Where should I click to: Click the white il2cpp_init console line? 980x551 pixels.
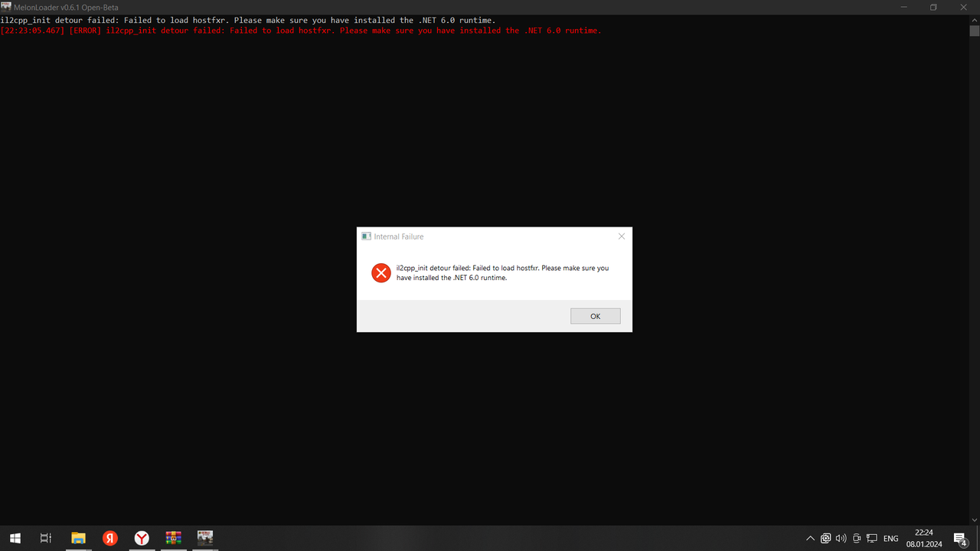(x=248, y=20)
